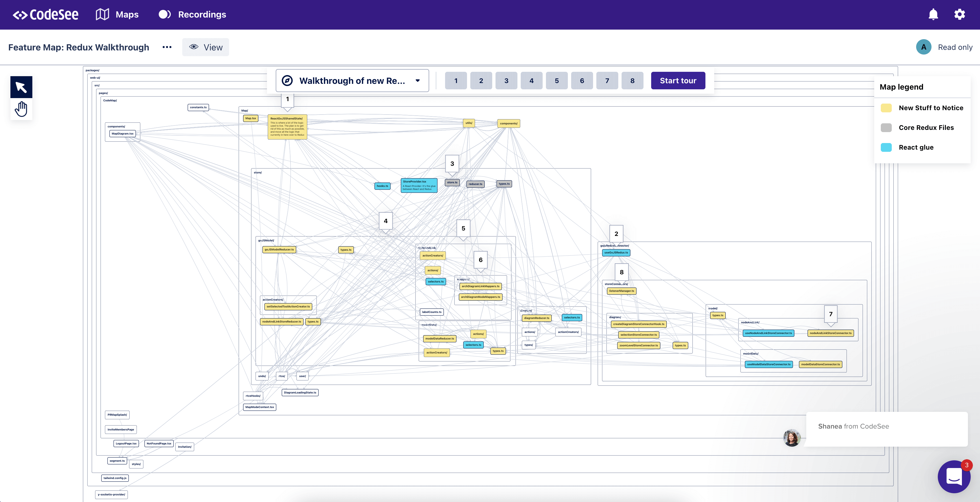
Task: Click the yellow New Stuff swatch
Action: coord(886,108)
